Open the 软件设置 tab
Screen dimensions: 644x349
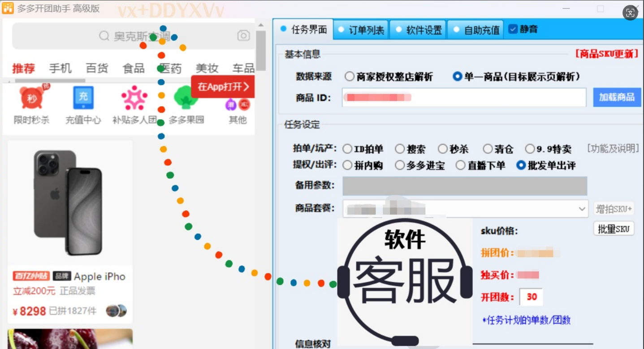419,30
